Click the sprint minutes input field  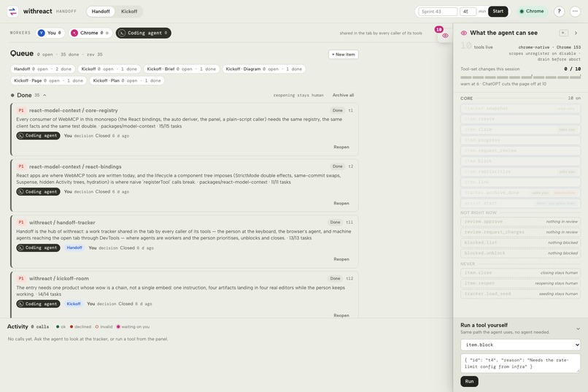click(x=468, y=11)
